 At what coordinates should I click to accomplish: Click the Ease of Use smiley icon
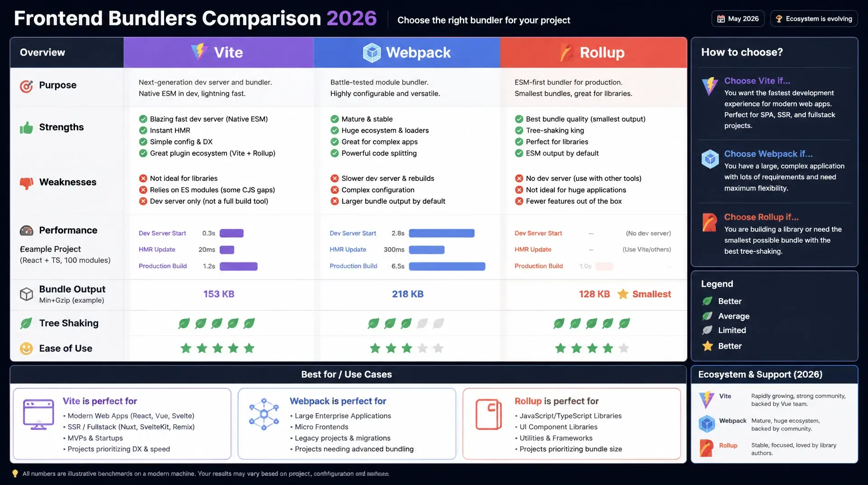tap(26, 348)
